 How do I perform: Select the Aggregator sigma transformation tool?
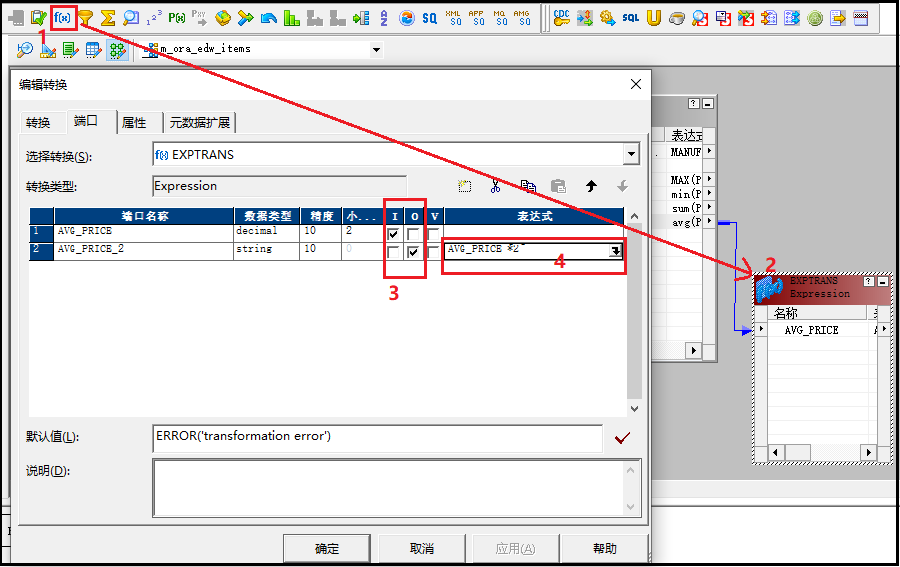coord(108,18)
